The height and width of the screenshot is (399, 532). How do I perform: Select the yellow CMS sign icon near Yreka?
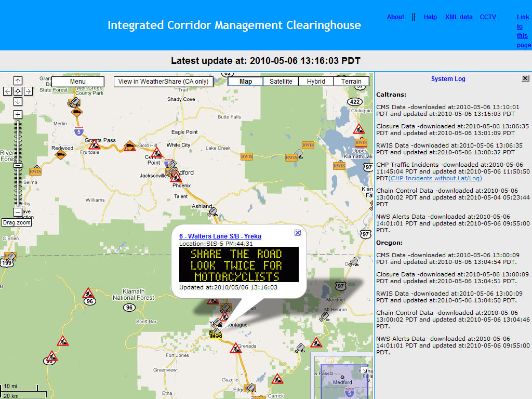(216, 335)
